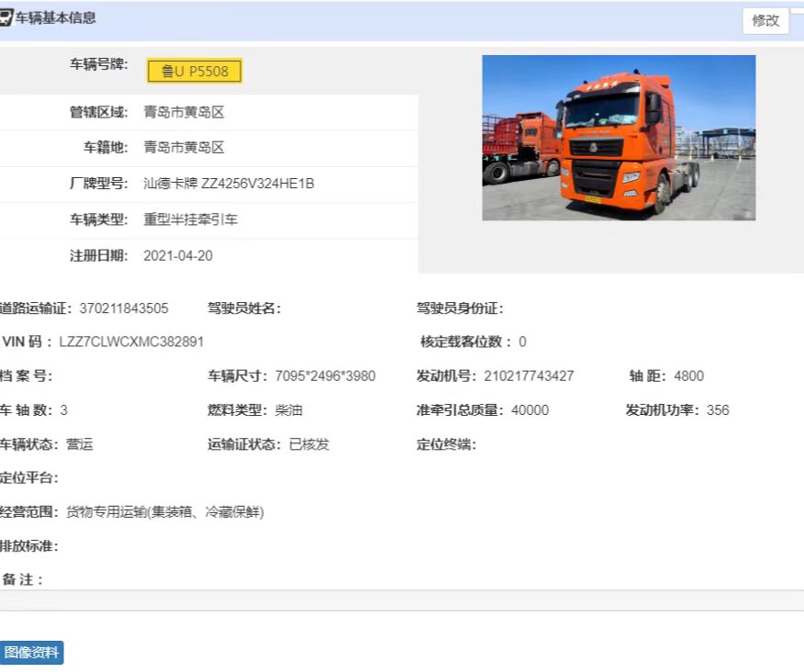The width and height of the screenshot is (804, 672).
Task: Click the transport permit status 已核发
Action: point(308,444)
